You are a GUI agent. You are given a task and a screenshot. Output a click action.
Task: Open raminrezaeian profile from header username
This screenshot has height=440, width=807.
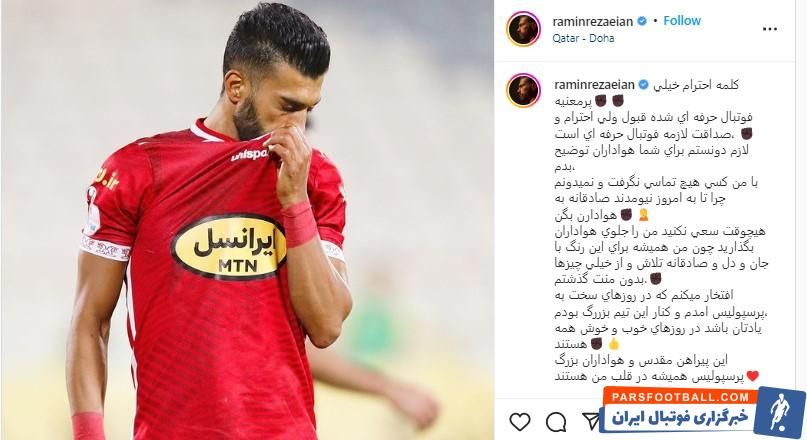pos(592,22)
